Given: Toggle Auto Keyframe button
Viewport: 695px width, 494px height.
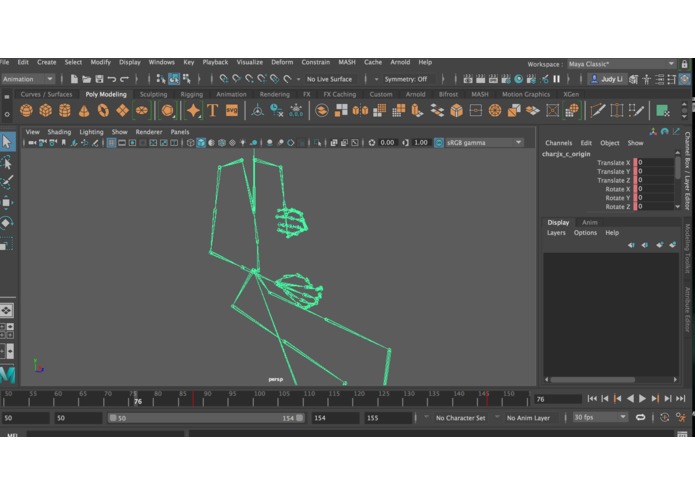Looking at the screenshot, I should 664,417.
